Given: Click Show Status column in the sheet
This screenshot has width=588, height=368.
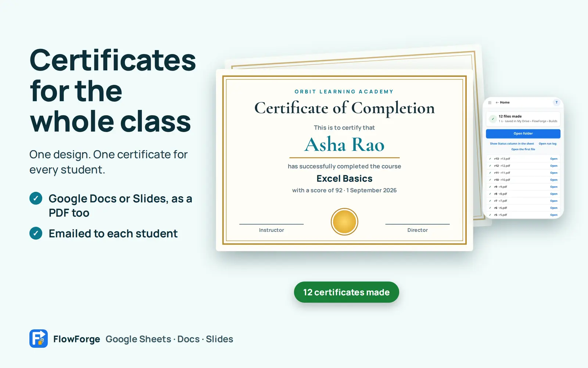Looking at the screenshot, I should [x=512, y=144].
